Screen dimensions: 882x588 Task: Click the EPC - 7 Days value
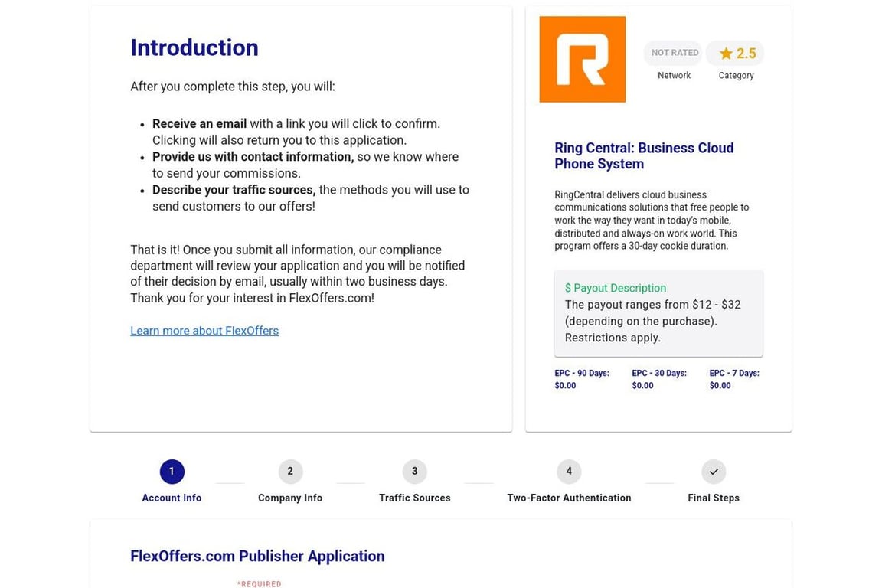(x=720, y=385)
